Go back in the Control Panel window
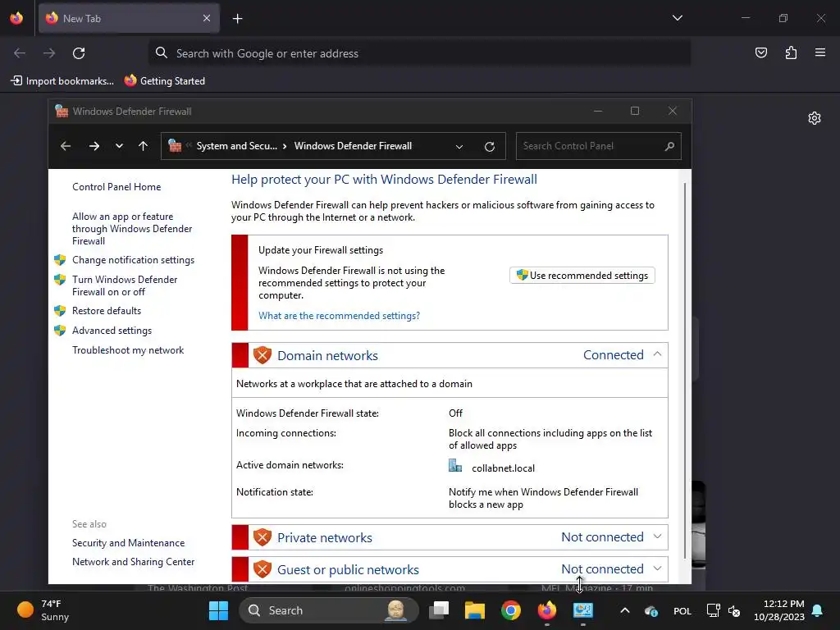This screenshot has height=630, width=840. pyautogui.click(x=66, y=146)
